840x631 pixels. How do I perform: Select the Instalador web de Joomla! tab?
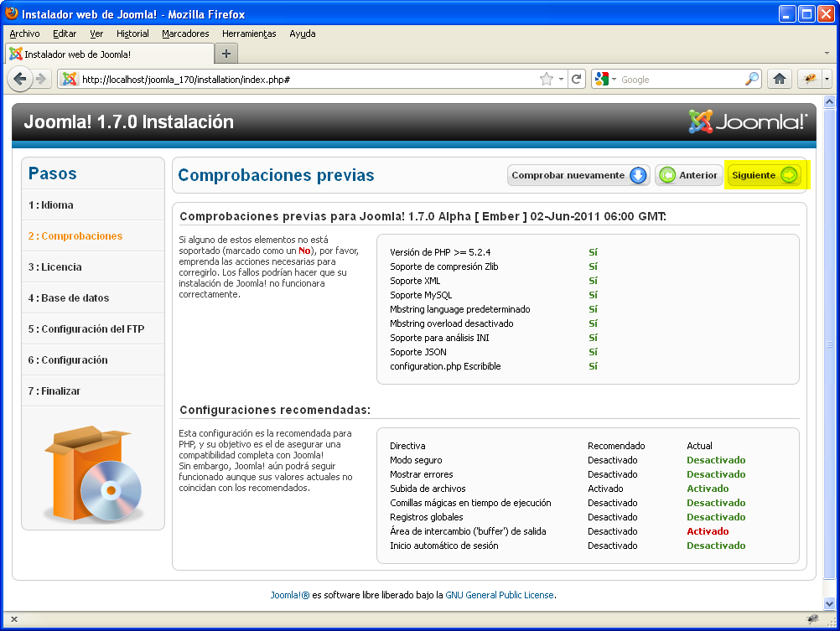point(109,54)
